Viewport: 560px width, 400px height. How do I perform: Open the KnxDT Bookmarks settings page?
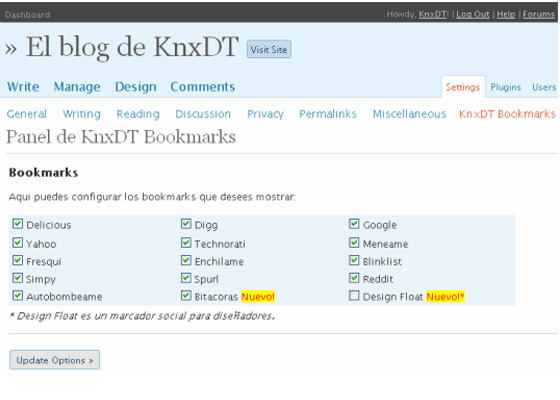pos(507,114)
